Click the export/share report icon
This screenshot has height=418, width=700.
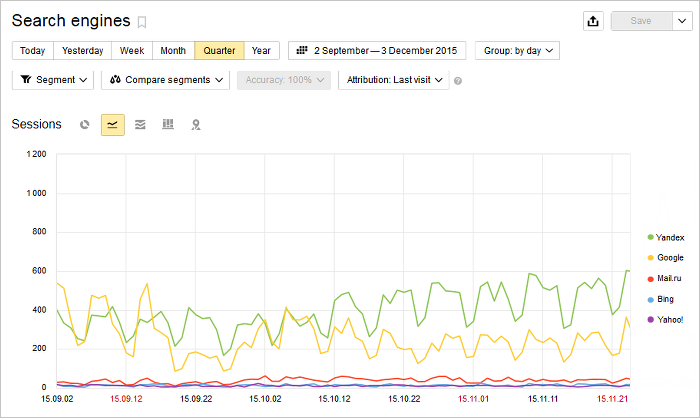click(594, 21)
